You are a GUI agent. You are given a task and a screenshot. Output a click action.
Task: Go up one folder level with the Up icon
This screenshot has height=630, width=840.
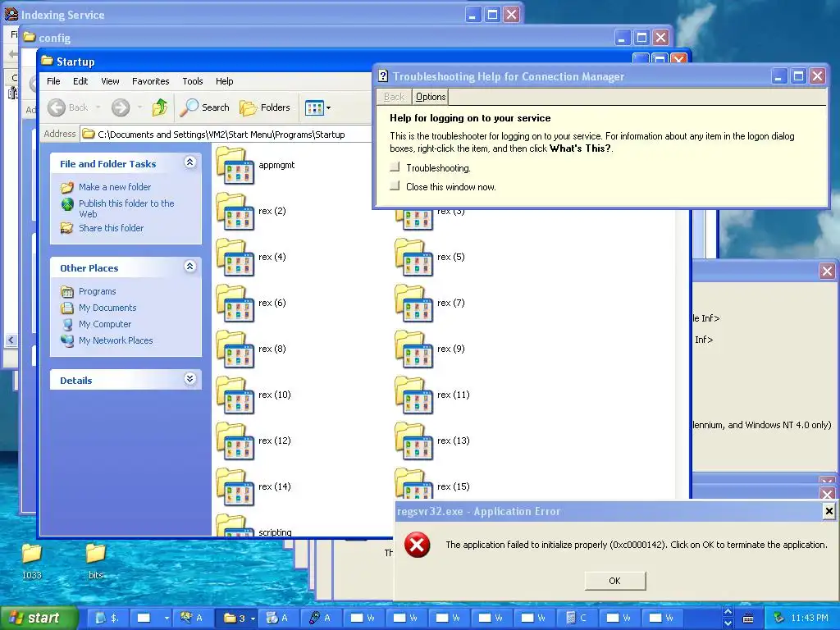(x=159, y=107)
